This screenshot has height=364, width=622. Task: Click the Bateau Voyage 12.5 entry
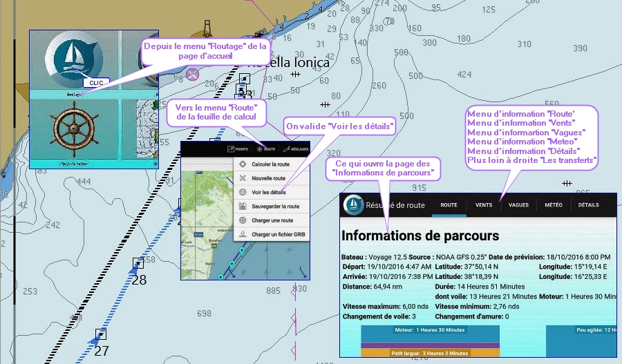coord(374,257)
